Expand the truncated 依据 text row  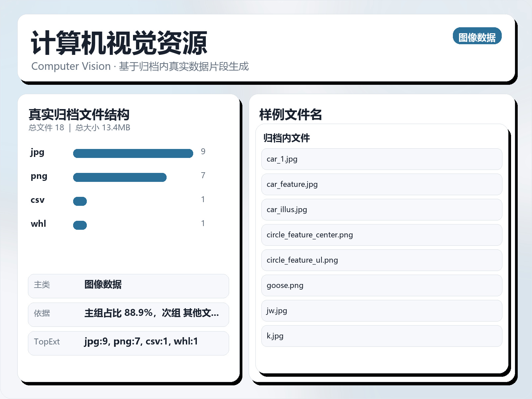(x=128, y=315)
